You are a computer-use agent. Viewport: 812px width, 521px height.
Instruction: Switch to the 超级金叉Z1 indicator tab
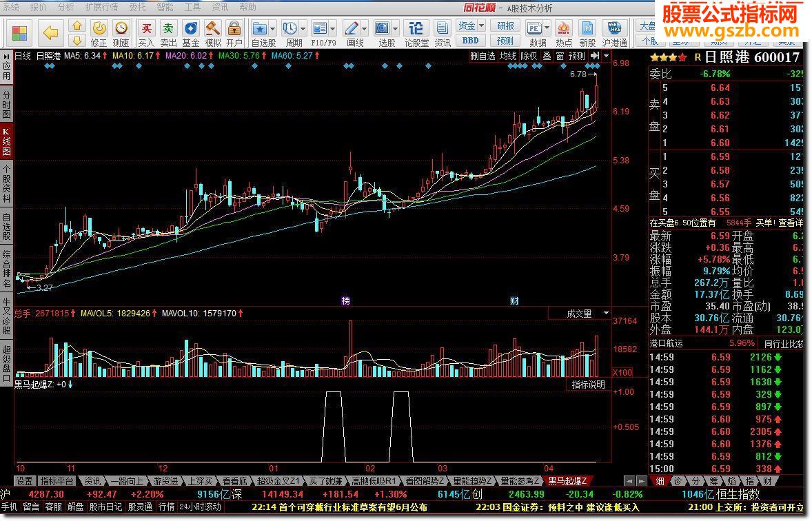[x=278, y=482]
